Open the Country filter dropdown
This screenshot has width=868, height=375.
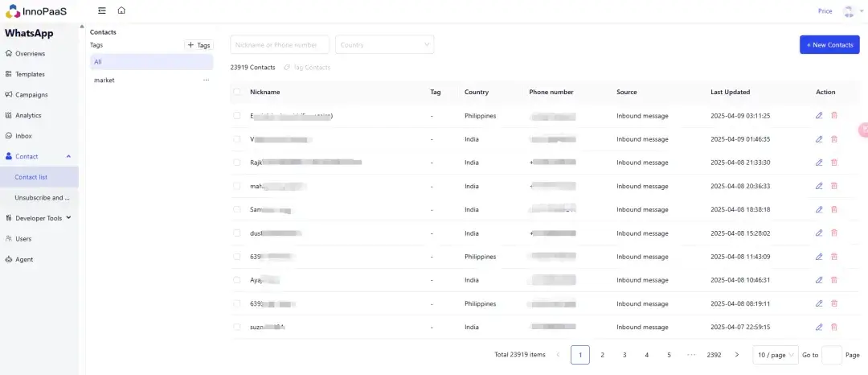384,45
